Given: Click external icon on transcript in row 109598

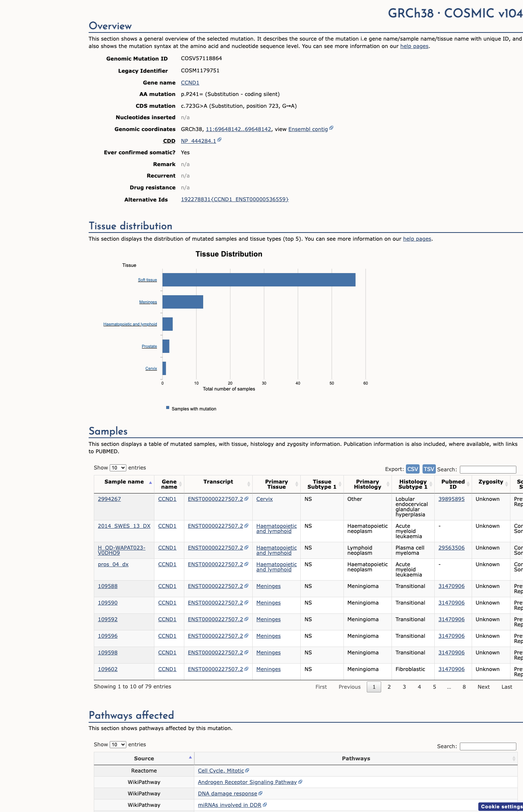Looking at the screenshot, I should 246,652.
